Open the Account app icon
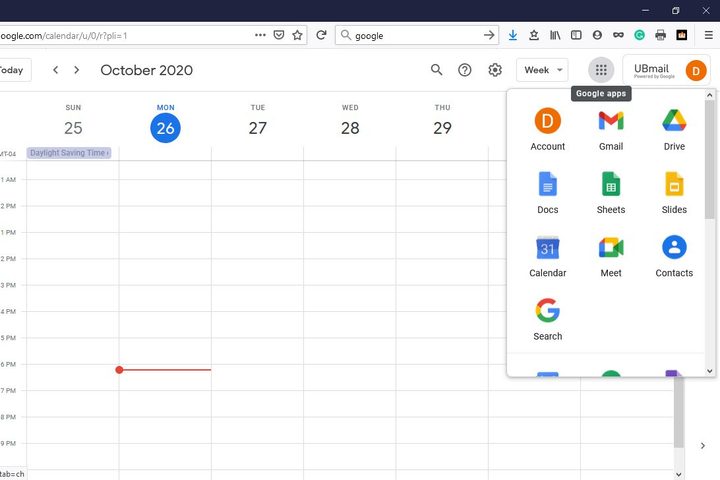Viewport: 720px width, 480px height. [547, 130]
